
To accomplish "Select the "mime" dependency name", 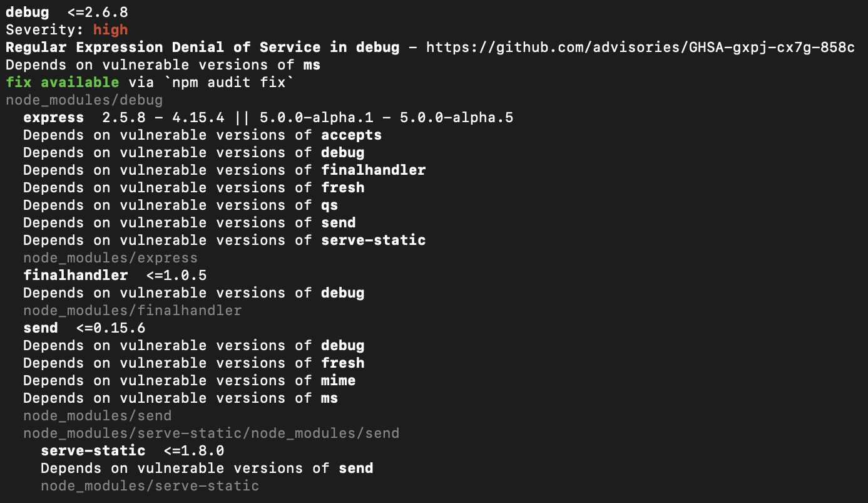I will pos(338,381).
